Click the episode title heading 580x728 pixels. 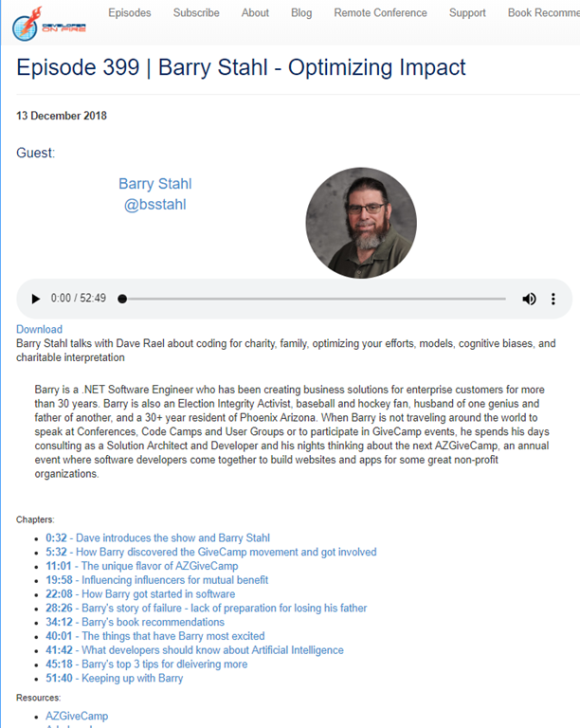coord(241,67)
